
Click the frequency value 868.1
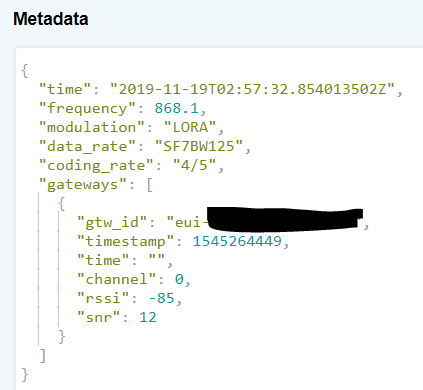tap(176, 108)
